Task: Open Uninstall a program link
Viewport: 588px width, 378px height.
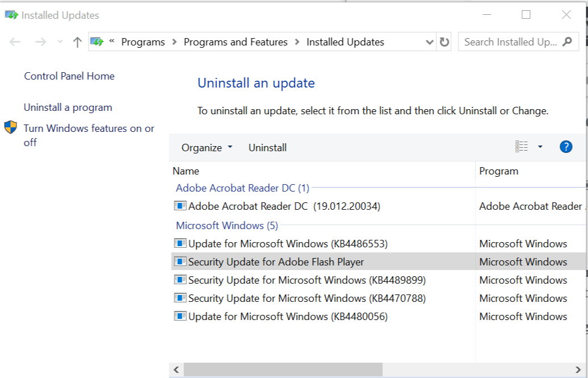Action: pos(68,108)
